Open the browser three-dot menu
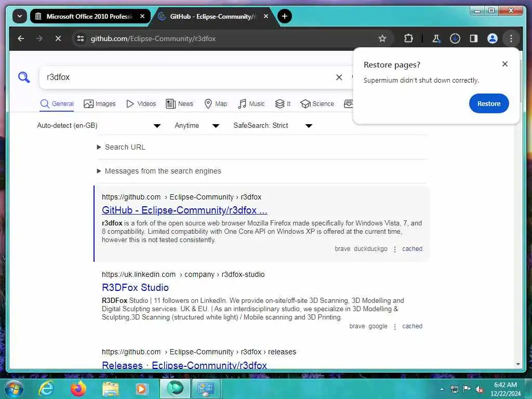 coord(511,38)
